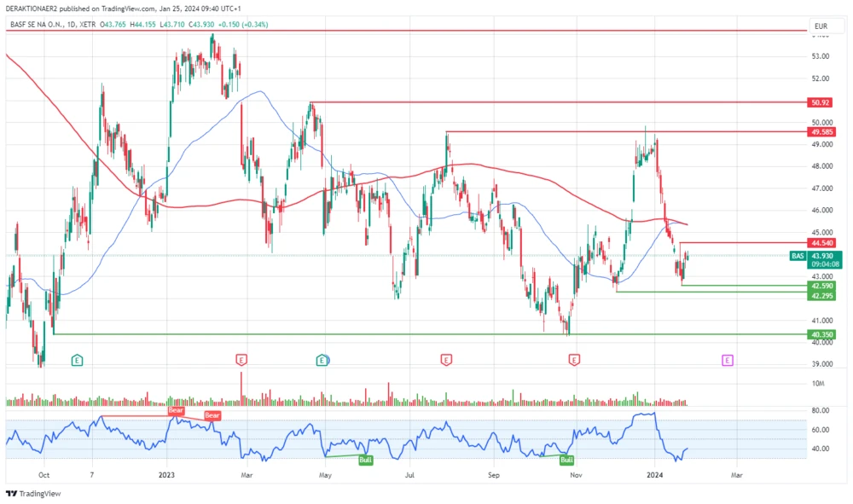Click the 2024 label on the time axis
853x504 pixels.
[x=657, y=475]
